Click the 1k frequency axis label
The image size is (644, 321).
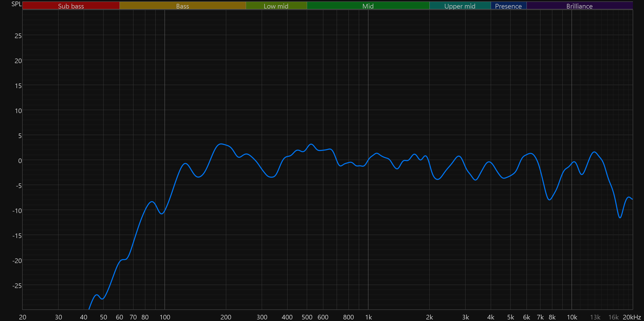coord(368,317)
